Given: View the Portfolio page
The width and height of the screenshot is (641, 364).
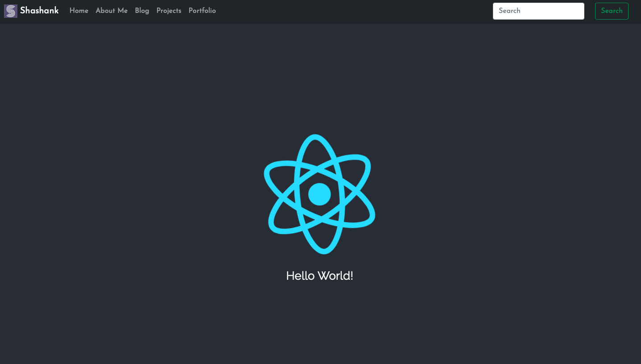Looking at the screenshot, I should pos(202,11).
